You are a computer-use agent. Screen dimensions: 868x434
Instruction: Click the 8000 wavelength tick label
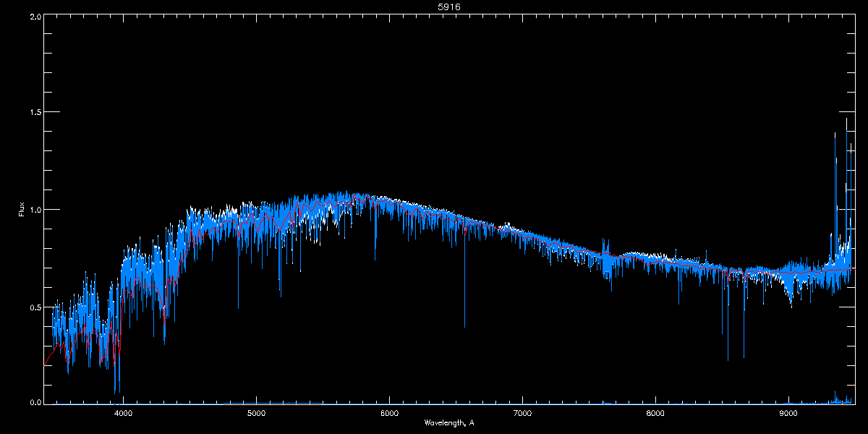point(655,414)
